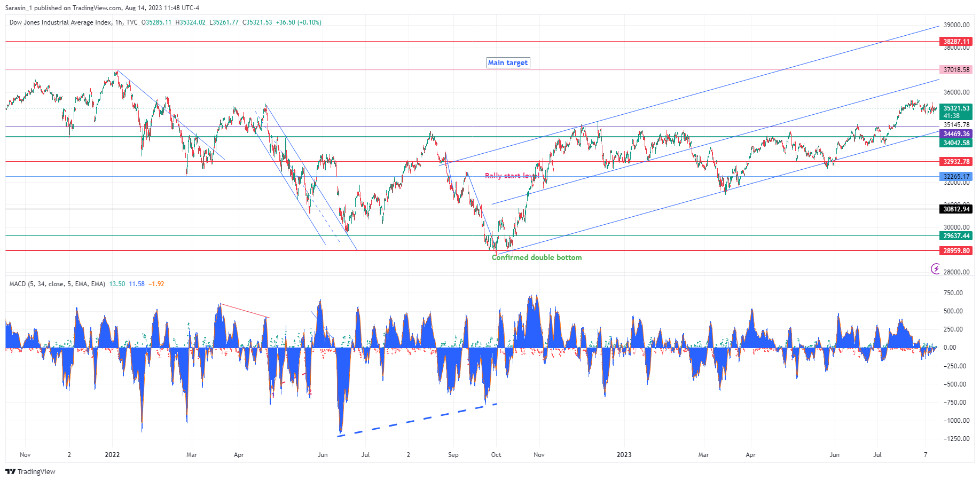Click the red 38287.11 price label
Viewport: 980px width, 481px height.
click(x=956, y=42)
